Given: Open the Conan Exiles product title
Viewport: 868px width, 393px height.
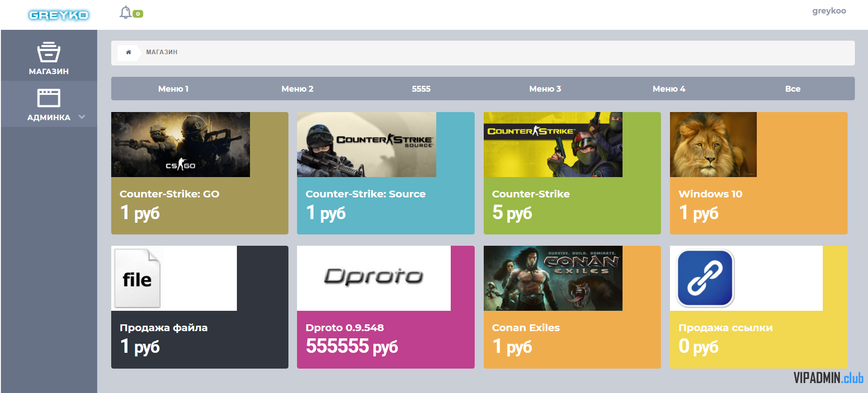Looking at the screenshot, I should (x=526, y=328).
